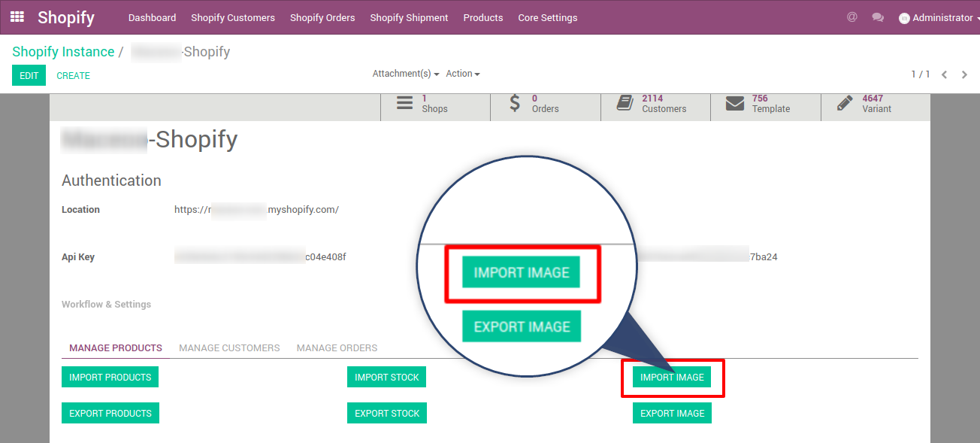Open the Core Settings menu
The image size is (980, 443).
point(548,17)
